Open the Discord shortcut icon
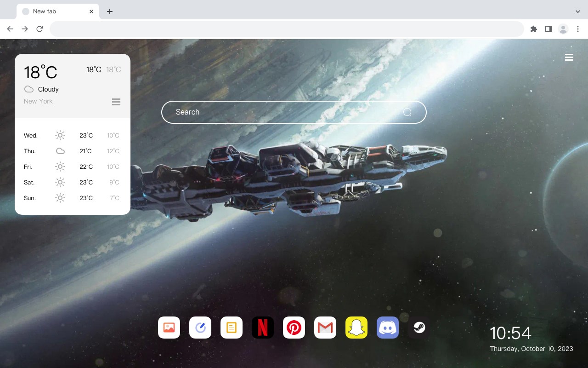This screenshot has height=368, width=588. (x=388, y=328)
